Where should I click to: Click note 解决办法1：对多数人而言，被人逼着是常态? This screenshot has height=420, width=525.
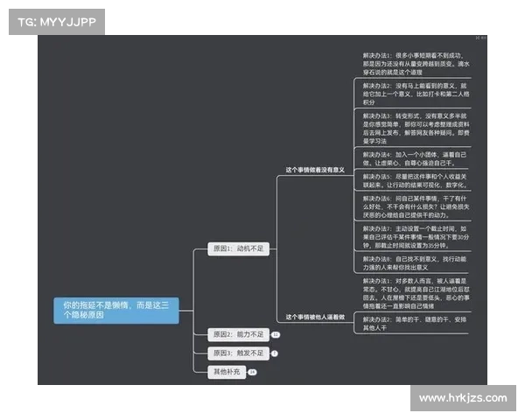416,293
